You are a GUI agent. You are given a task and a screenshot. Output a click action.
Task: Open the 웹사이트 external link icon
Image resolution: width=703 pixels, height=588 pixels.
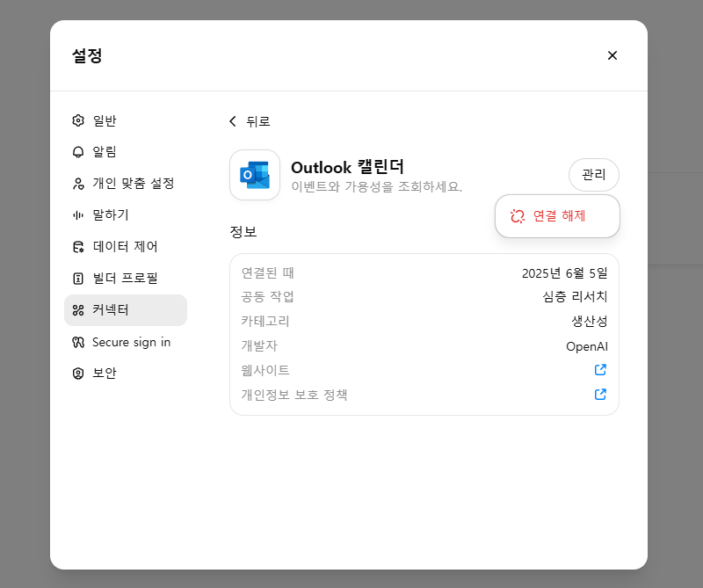pos(600,369)
